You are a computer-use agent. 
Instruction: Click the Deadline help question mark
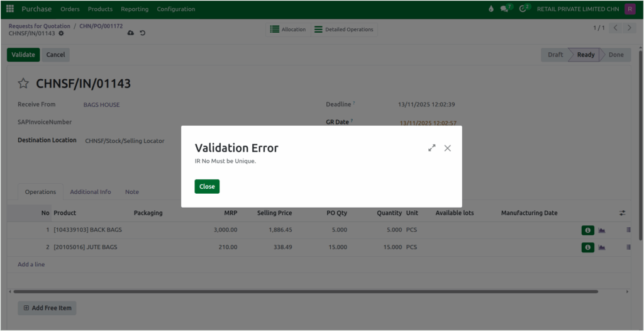click(x=353, y=103)
